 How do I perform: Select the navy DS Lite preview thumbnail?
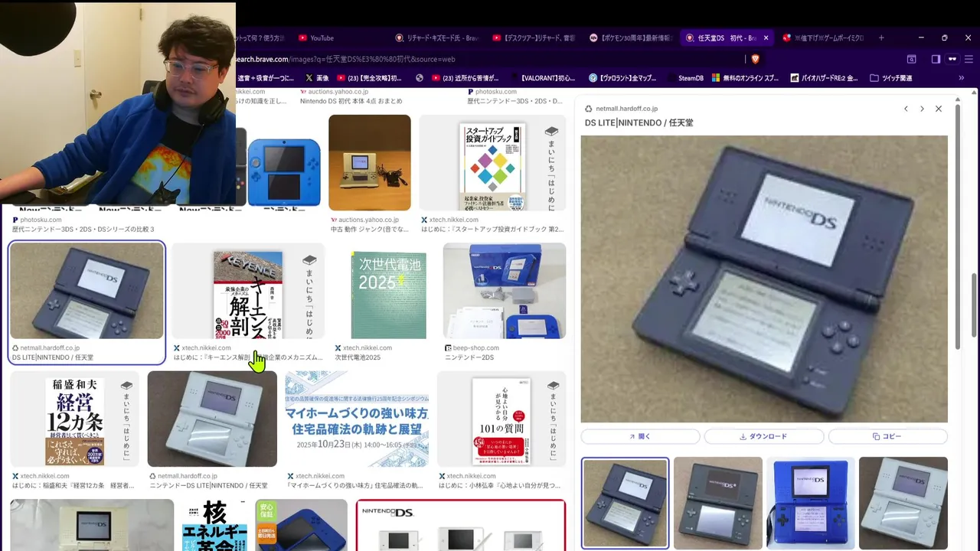625,503
